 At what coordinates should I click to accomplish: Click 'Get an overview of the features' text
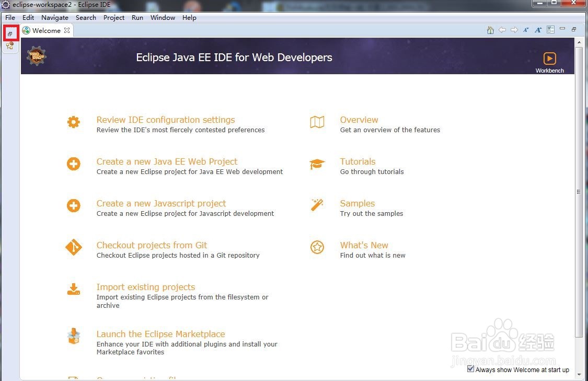[390, 130]
